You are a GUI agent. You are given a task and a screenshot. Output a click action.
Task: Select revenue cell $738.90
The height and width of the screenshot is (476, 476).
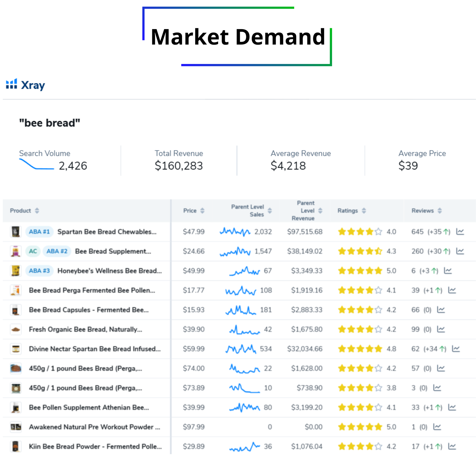309,388
